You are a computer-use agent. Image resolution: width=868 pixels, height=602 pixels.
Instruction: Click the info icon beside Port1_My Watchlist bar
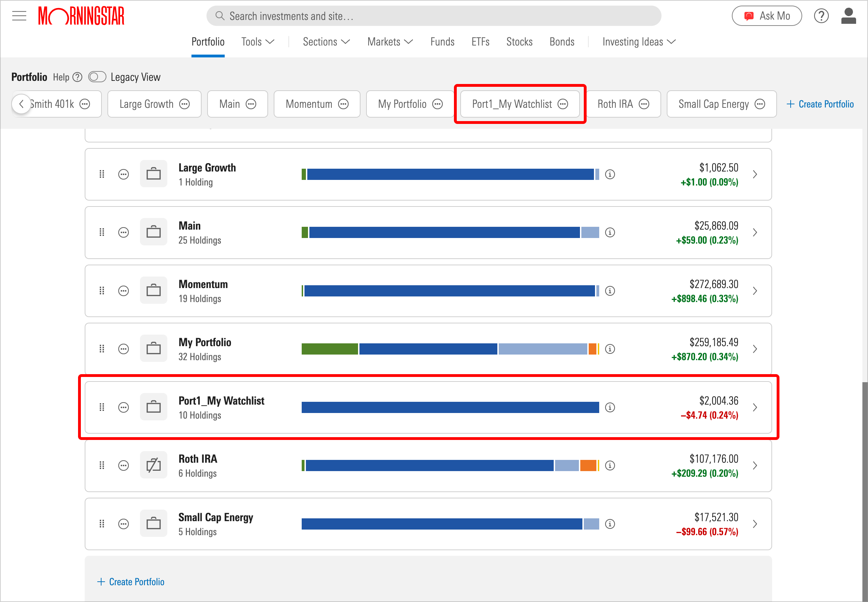tap(610, 407)
